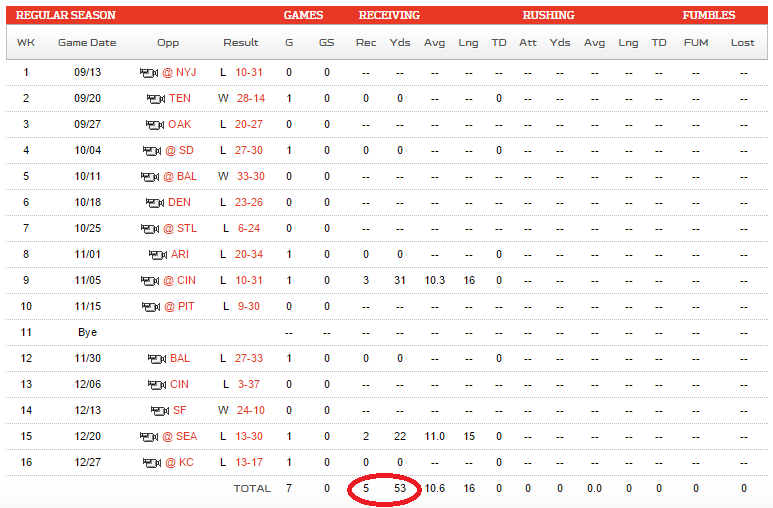Open the STL opponent link
The image size is (773, 508).
(x=187, y=228)
